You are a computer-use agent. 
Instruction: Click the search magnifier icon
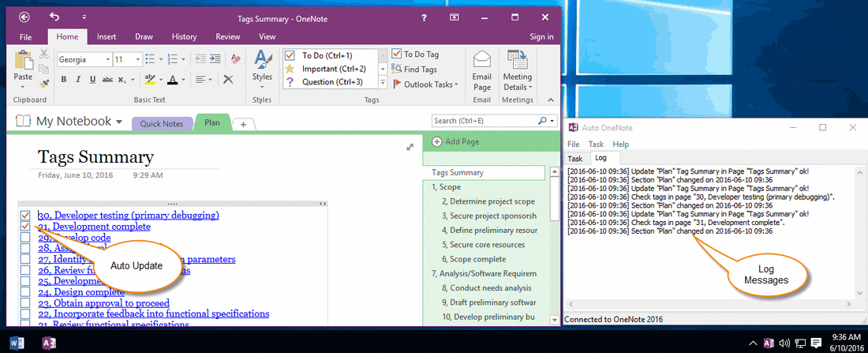[x=542, y=120]
